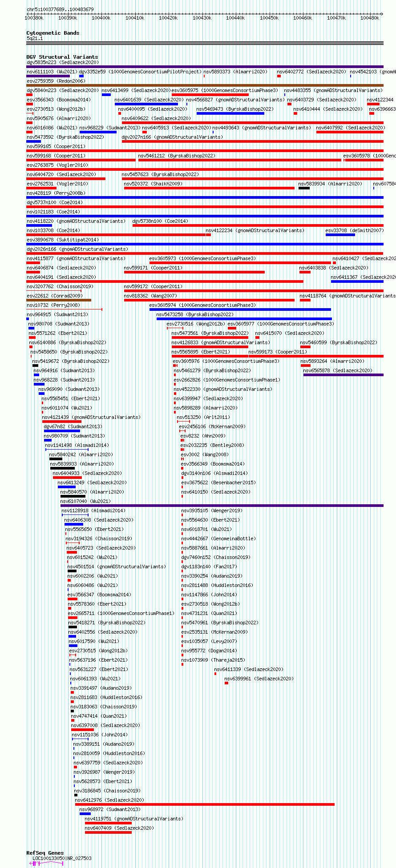396x868 pixels.
Task: Click the Cytogenetic Bands track title
Action: (53, 33)
